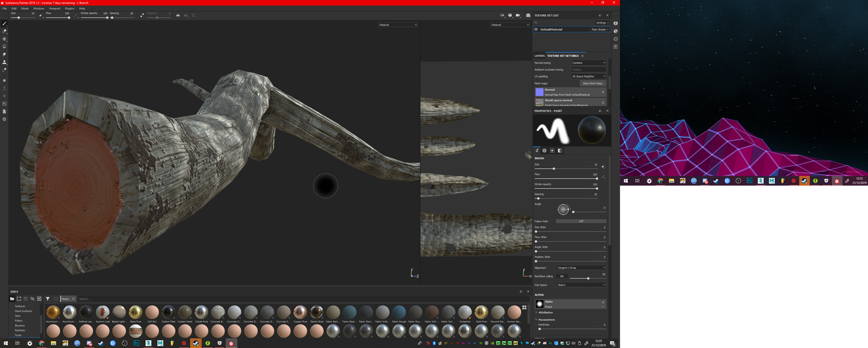Open Texture Set List Settings dropdown
This screenshot has width=868, height=348.
602,22
